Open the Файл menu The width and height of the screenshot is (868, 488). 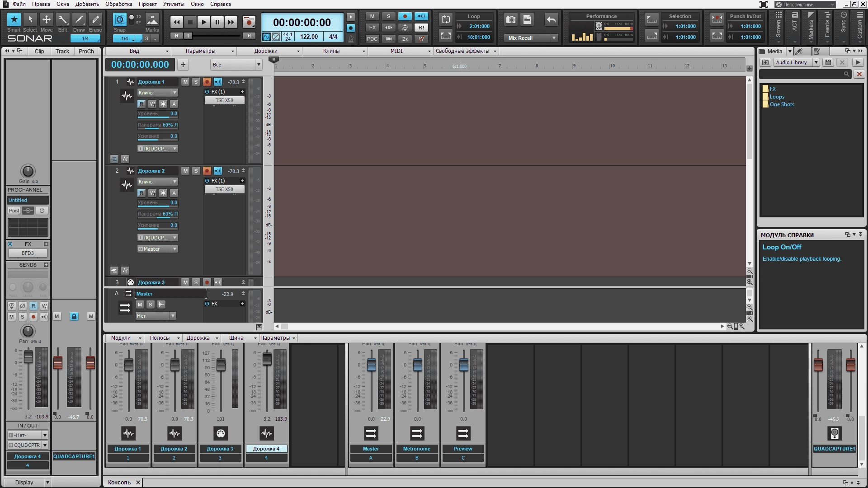point(19,4)
